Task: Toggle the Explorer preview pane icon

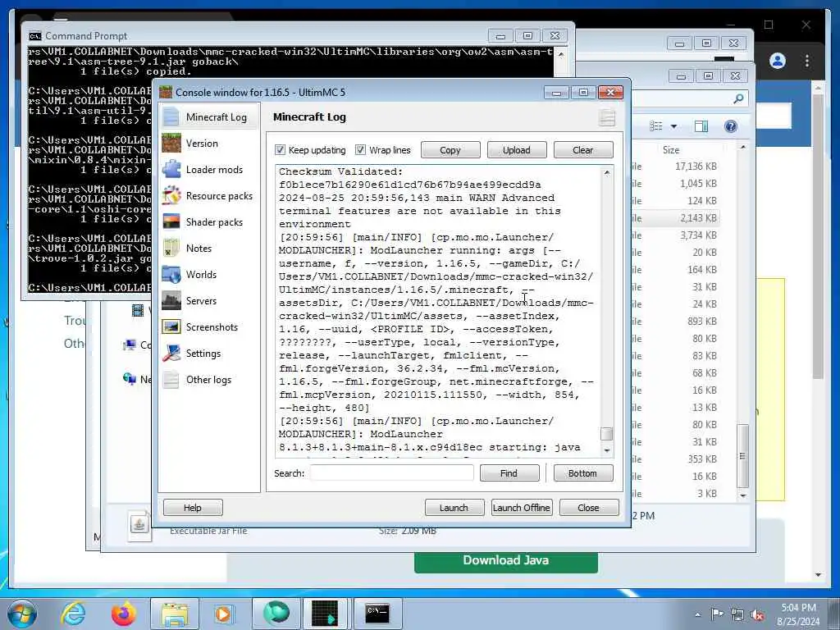Action: click(x=701, y=126)
